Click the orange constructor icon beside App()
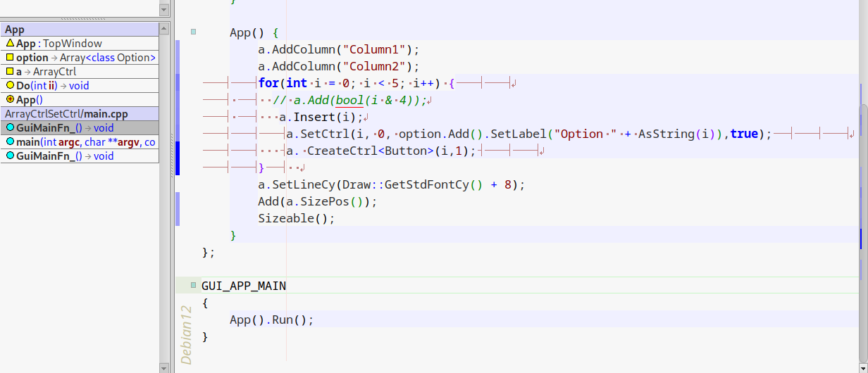 10,100
